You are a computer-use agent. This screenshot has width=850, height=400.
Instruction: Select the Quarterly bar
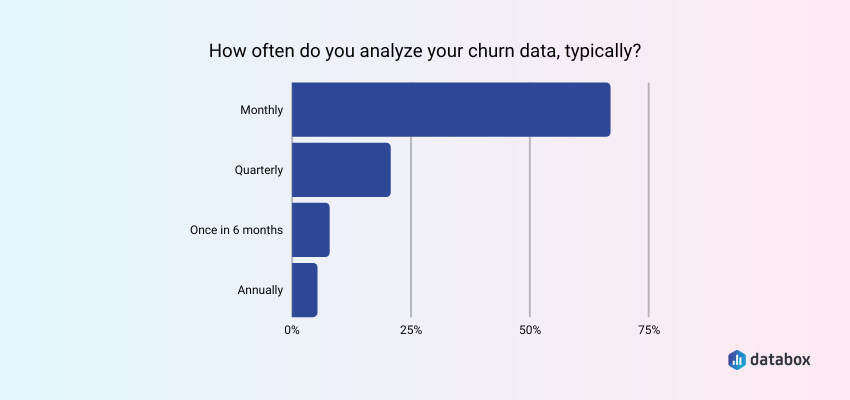click(340, 170)
